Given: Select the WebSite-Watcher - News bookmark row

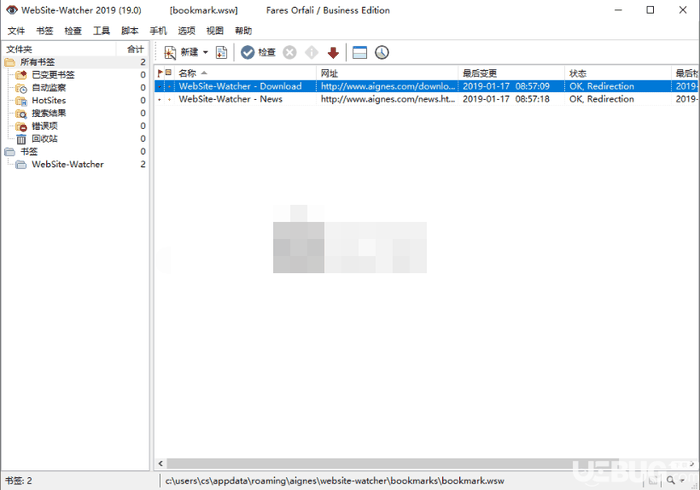Looking at the screenshot, I should [x=426, y=99].
